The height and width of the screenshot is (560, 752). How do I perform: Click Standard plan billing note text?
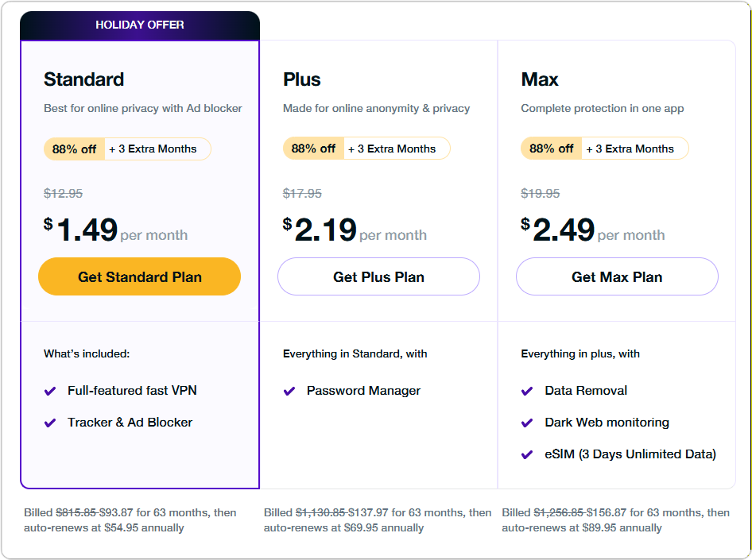pyautogui.click(x=130, y=519)
